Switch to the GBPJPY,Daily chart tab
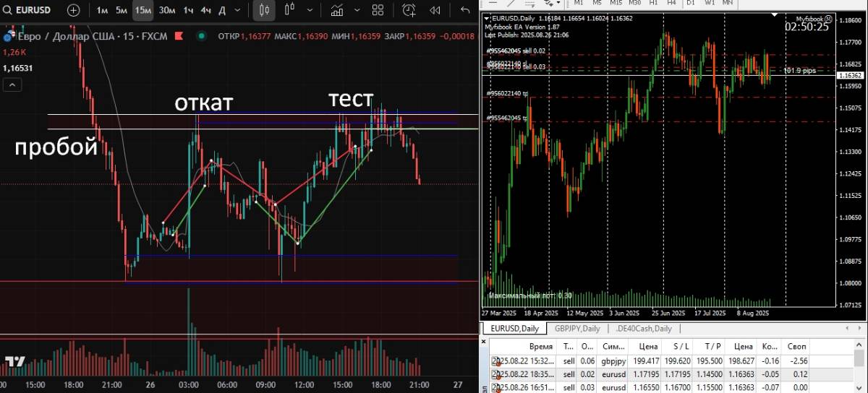This screenshot has height=393, width=868. [577, 329]
